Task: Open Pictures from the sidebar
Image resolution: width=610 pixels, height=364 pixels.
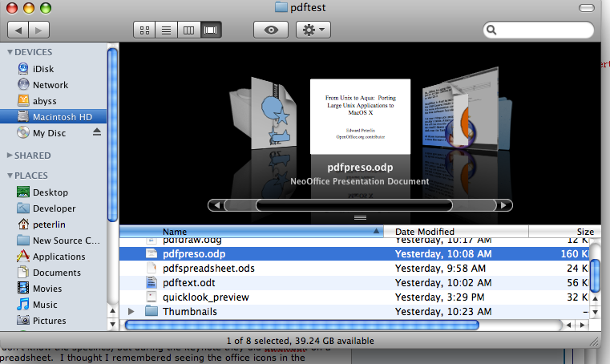Action: [53, 321]
